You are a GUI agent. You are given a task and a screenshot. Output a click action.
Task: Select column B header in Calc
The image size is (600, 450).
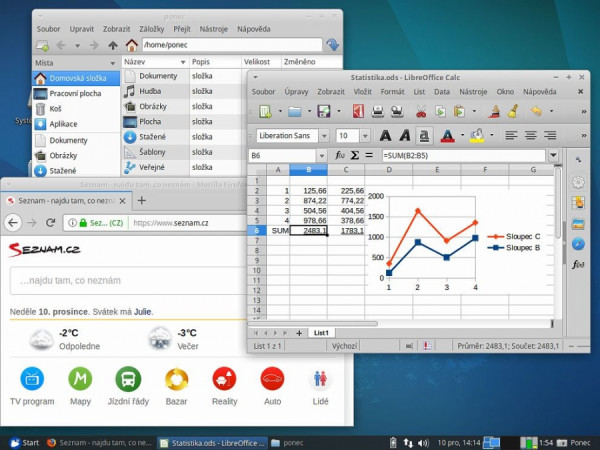[x=308, y=170]
